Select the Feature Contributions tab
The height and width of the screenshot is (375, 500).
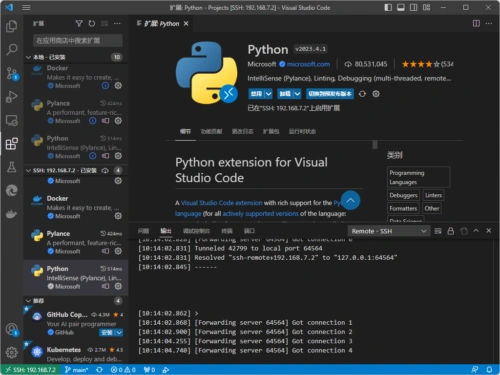pyautogui.click(x=211, y=131)
